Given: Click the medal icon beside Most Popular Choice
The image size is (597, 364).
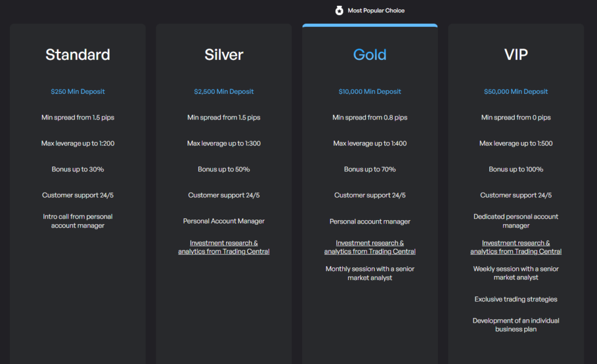Looking at the screenshot, I should click(339, 10).
